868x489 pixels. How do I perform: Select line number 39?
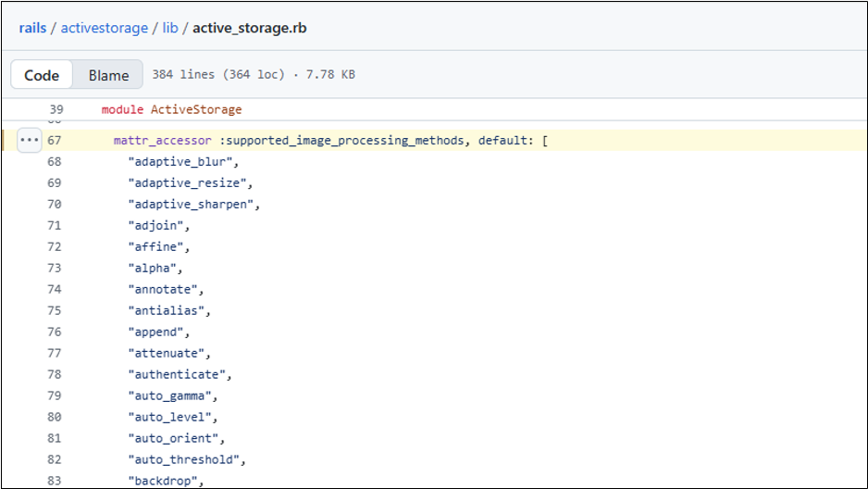pyautogui.click(x=56, y=109)
